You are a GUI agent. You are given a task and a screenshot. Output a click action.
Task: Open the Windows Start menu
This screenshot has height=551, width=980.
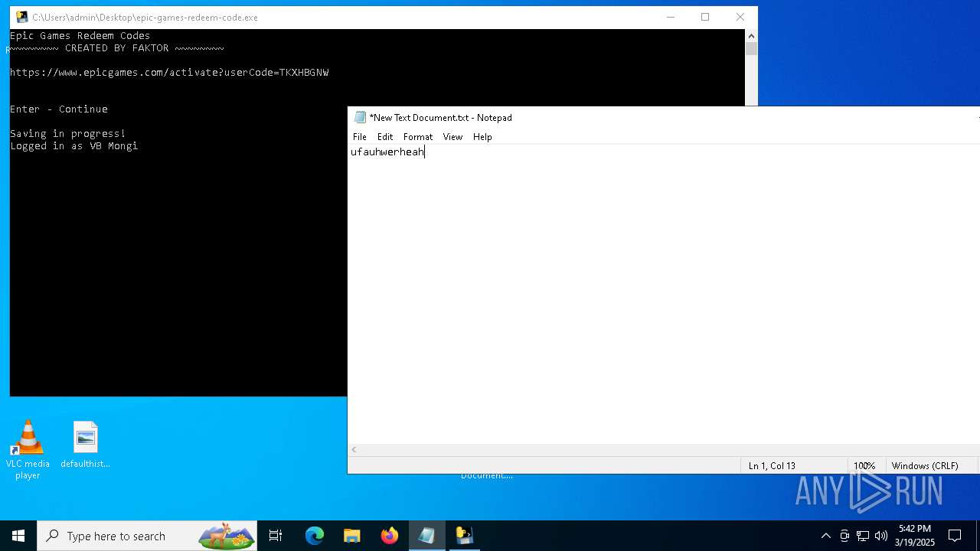[18, 536]
